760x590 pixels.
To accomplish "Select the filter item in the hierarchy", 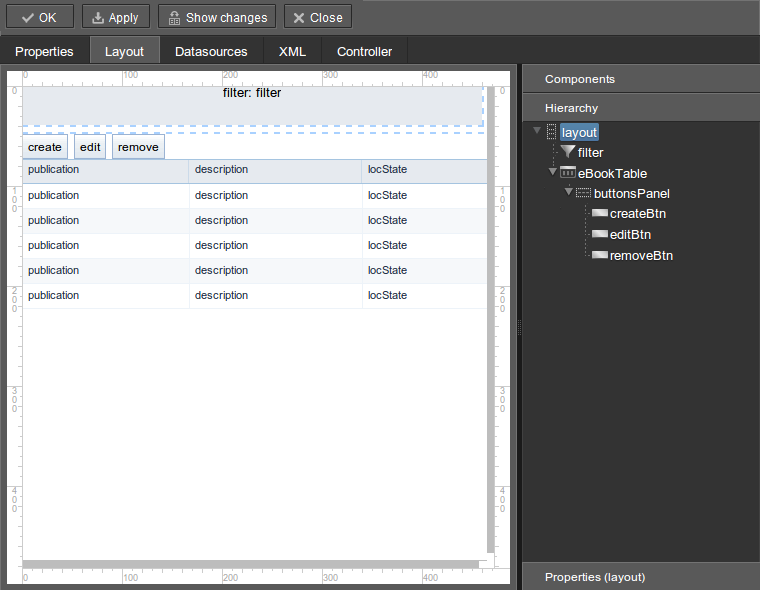I will pyautogui.click(x=590, y=153).
